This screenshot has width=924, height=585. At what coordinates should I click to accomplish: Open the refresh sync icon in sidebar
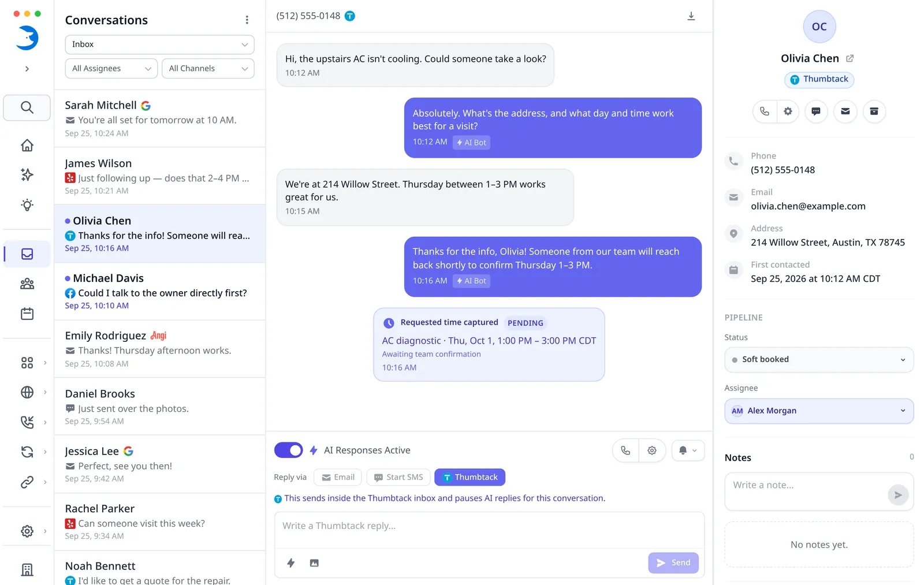tap(27, 452)
